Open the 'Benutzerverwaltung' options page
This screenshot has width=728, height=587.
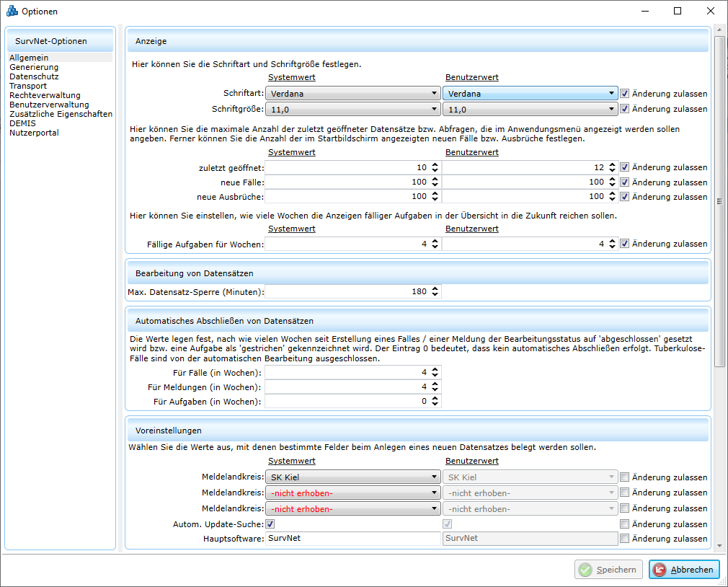click(x=49, y=105)
